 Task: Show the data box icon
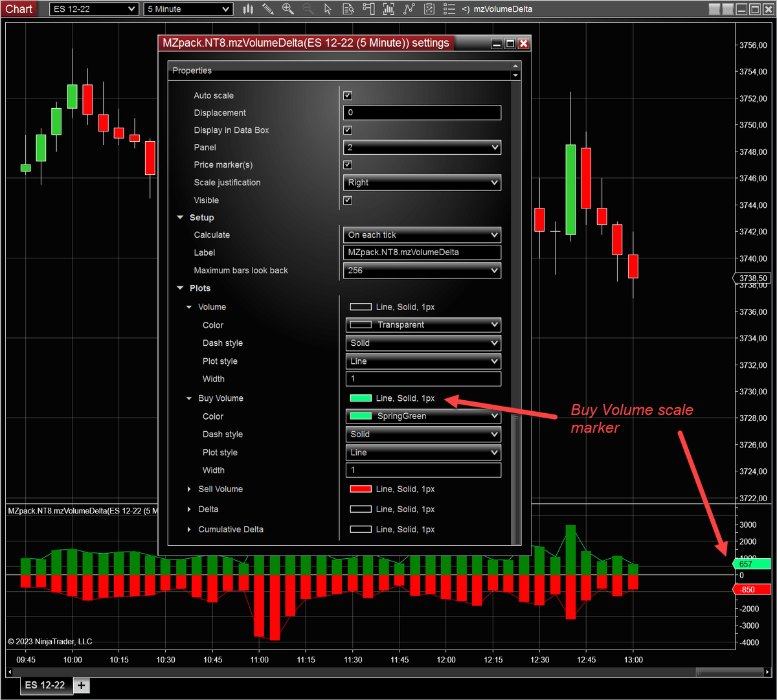tap(348, 9)
